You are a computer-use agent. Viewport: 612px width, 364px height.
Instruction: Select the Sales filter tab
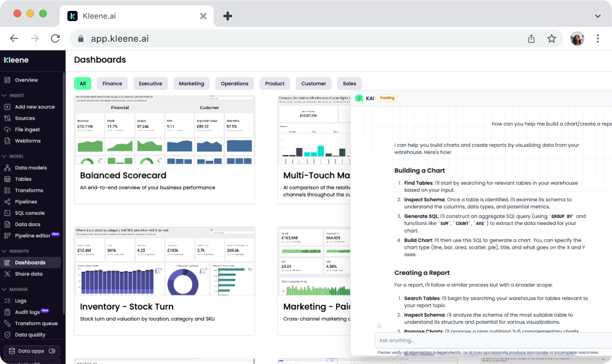point(350,83)
